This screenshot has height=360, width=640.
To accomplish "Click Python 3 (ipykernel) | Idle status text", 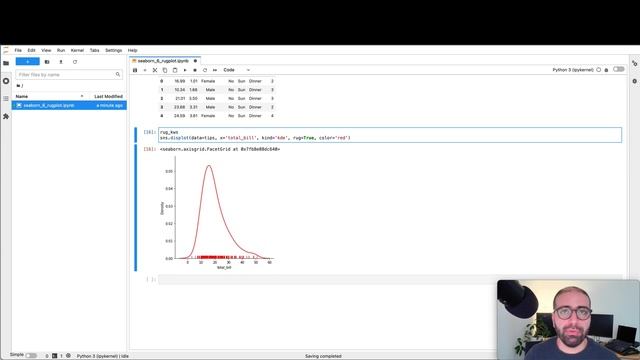I will pyautogui.click(x=102, y=356).
